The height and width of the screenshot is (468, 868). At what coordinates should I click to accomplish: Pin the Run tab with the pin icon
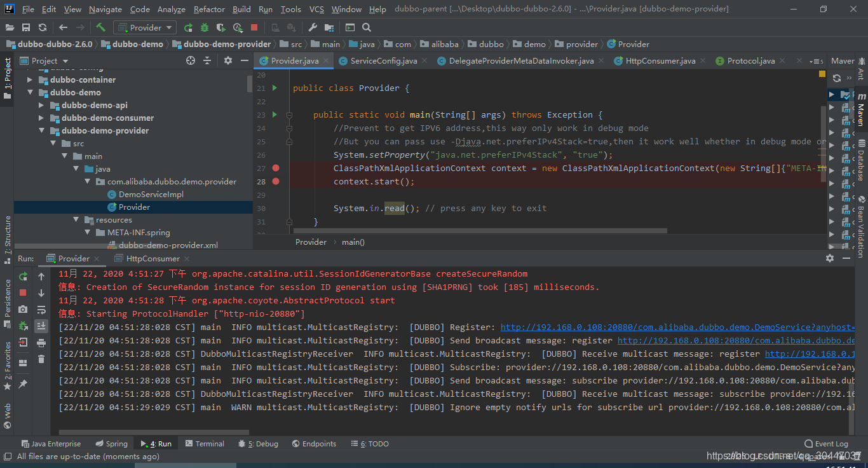23,384
